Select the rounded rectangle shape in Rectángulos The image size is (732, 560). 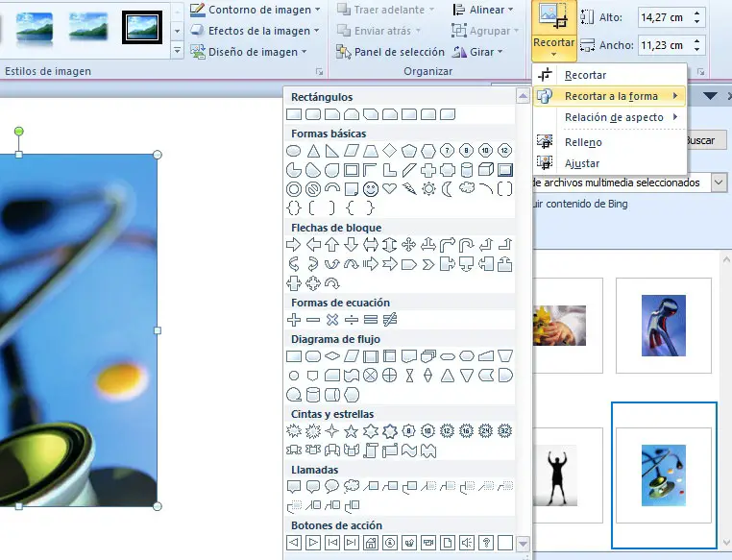pyautogui.click(x=313, y=114)
